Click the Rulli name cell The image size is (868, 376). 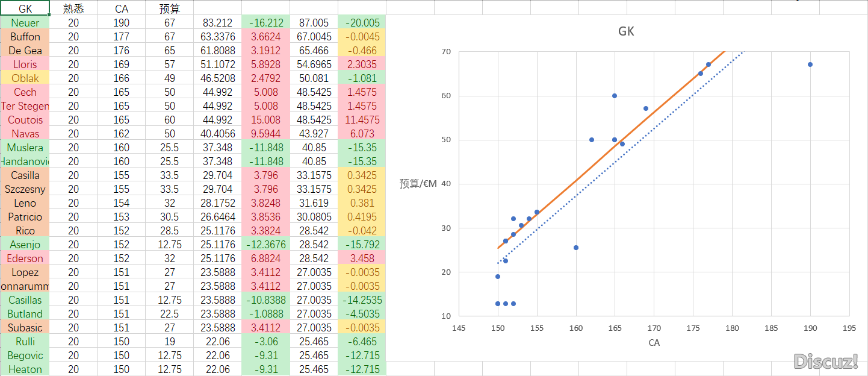point(25,342)
